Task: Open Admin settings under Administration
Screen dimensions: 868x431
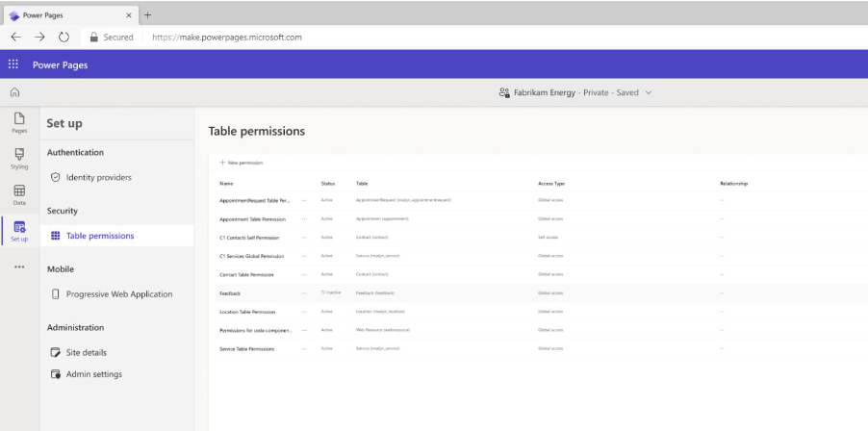Action: coord(93,373)
